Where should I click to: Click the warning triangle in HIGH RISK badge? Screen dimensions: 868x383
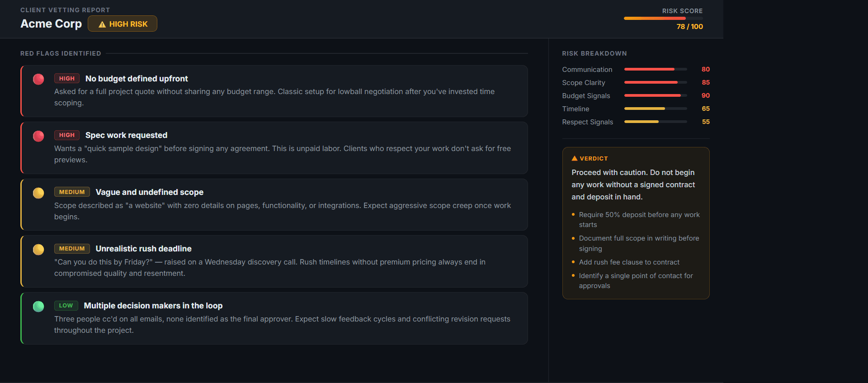coord(102,24)
